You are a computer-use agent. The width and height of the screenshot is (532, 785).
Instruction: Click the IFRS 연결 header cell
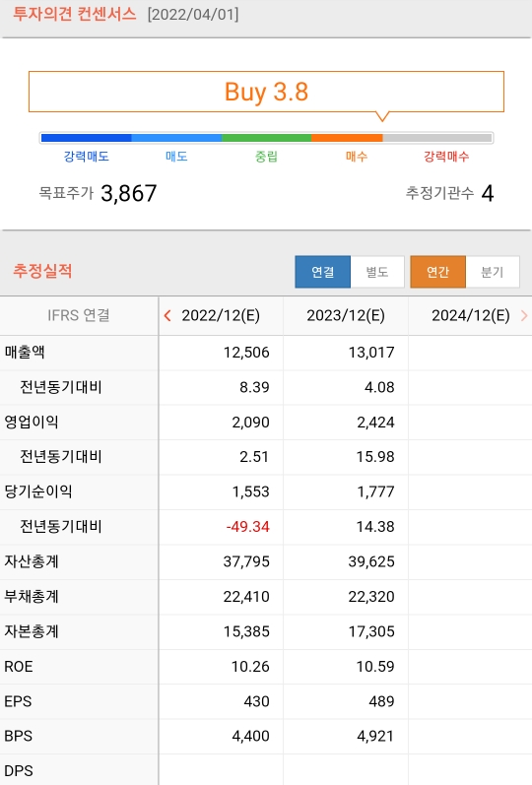coord(79,315)
